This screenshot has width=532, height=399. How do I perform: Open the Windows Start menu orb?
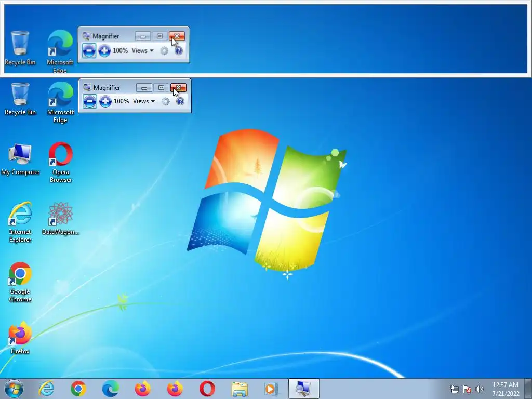tap(14, 389)
